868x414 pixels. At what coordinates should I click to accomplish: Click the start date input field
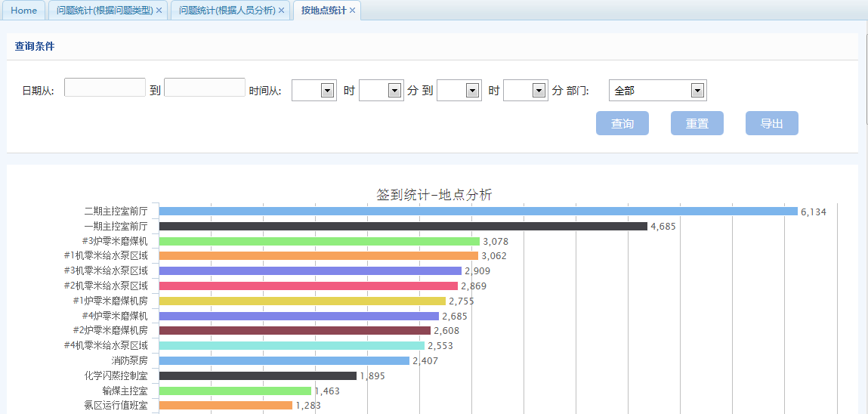pos(105,88)
